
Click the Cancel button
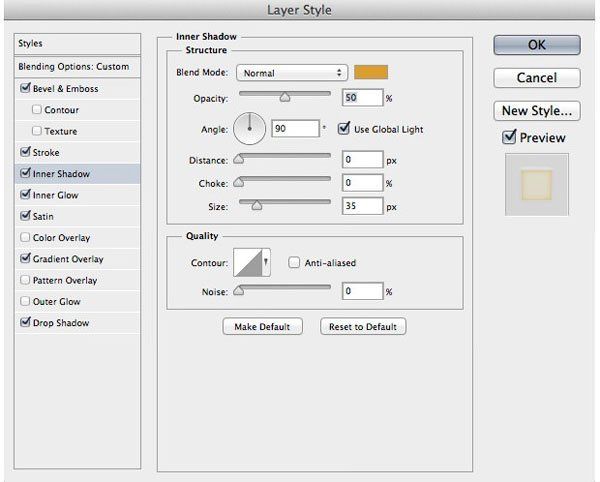(537, 78)
